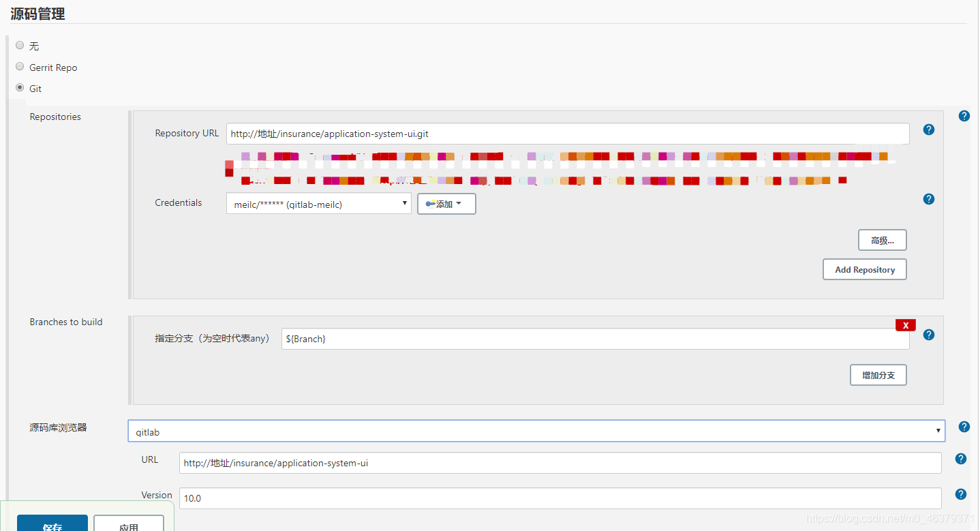Delete branch with red X button
The height and width of the screenshot is (531, 980).
[905, 325]
